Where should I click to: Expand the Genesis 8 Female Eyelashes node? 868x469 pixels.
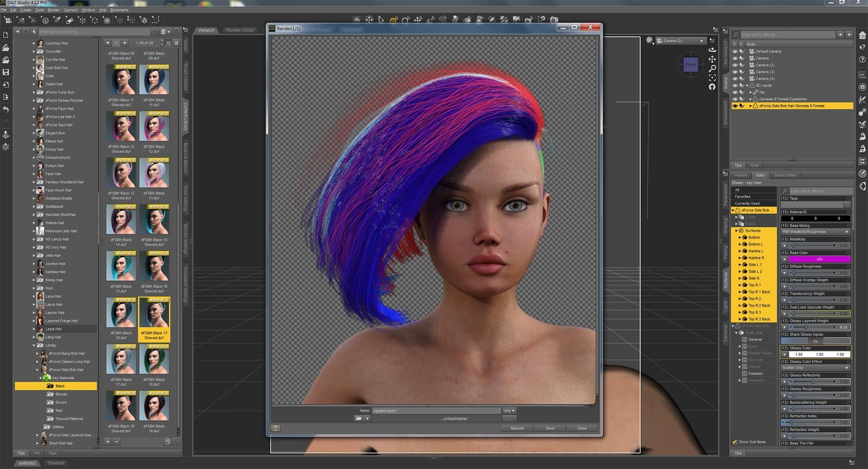[750, 99]
